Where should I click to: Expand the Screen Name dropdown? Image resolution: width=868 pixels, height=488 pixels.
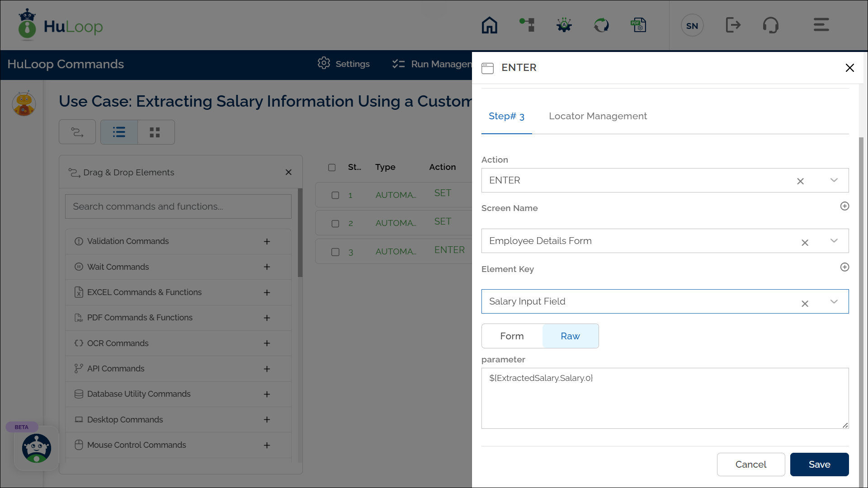(834, 241)
